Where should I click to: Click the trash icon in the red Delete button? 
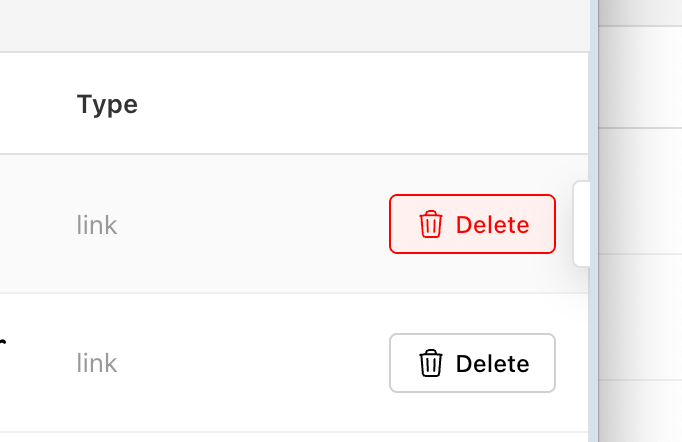[431, 224]
